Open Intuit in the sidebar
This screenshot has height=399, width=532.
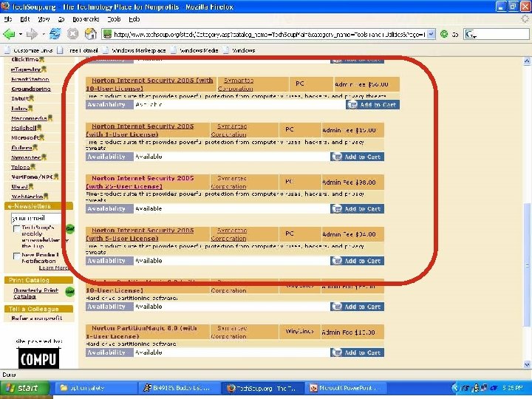coord(20,98)
